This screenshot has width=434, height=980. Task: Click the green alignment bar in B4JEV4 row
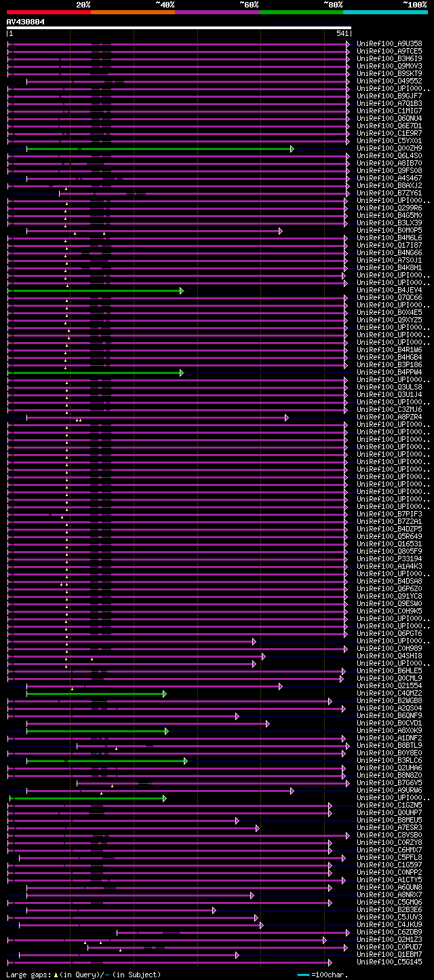95,290
